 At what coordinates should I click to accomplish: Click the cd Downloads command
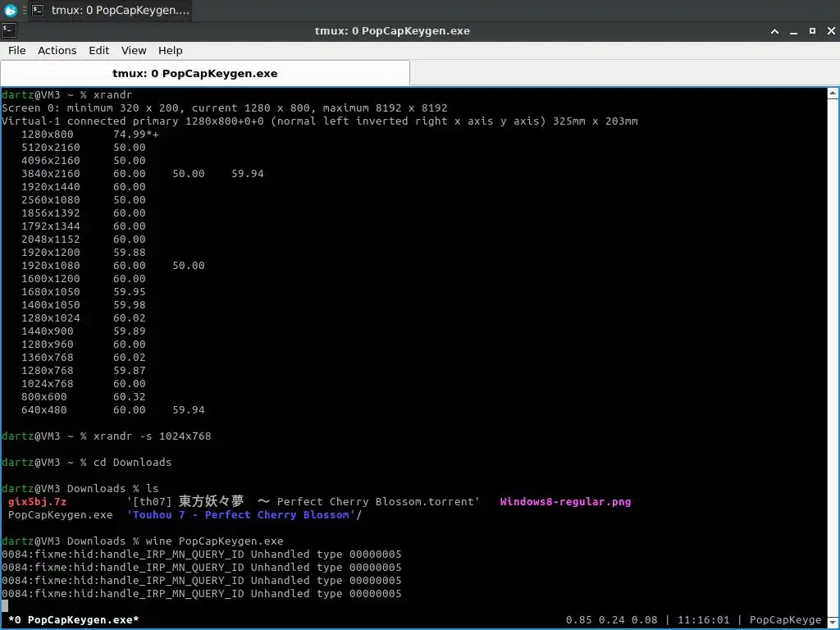coord(132,463)
